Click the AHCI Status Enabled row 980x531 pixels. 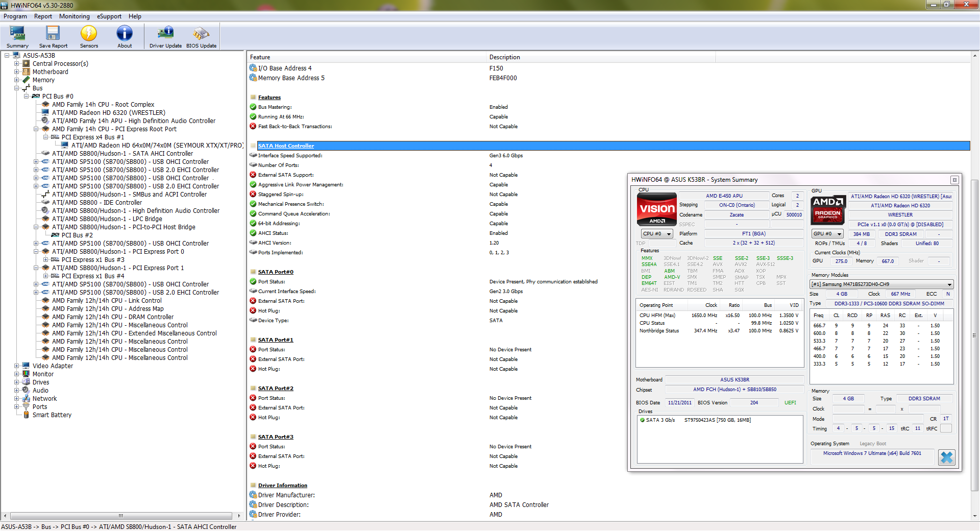(x=608, y=233)
